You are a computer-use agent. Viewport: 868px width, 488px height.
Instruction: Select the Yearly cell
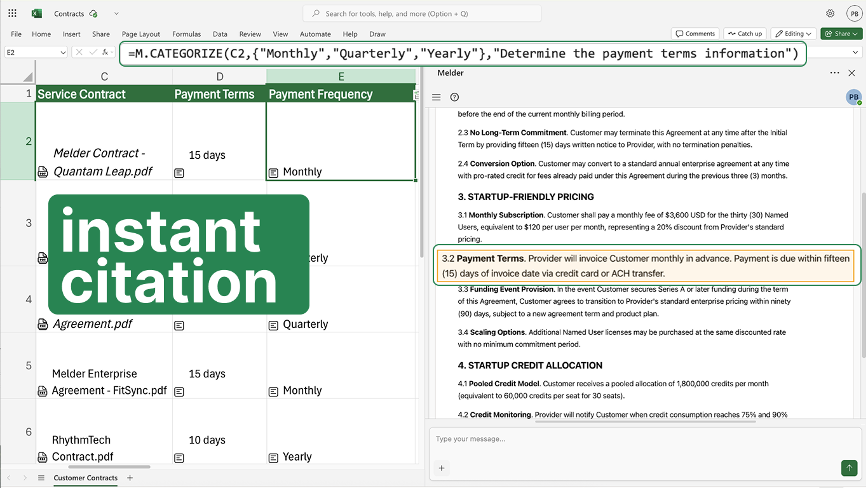(342, 431)
